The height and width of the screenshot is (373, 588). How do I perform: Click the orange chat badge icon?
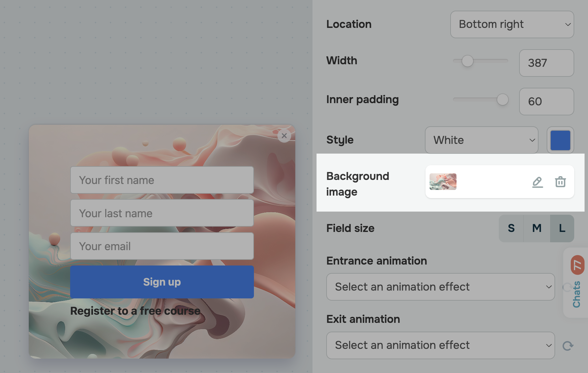577,265
